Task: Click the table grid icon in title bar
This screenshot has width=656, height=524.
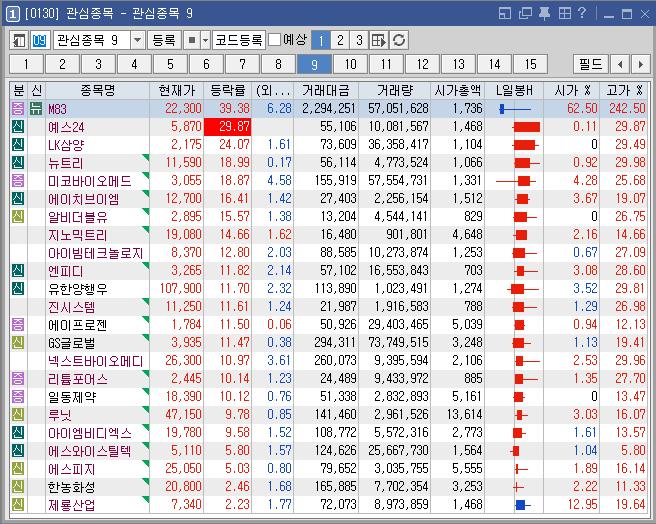Action: (x=564, y=13)
